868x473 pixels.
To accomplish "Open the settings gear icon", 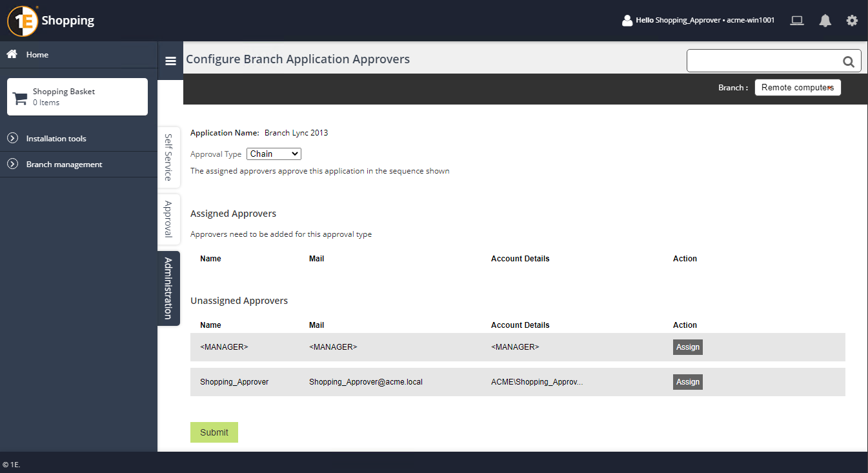I will (852, 21).
